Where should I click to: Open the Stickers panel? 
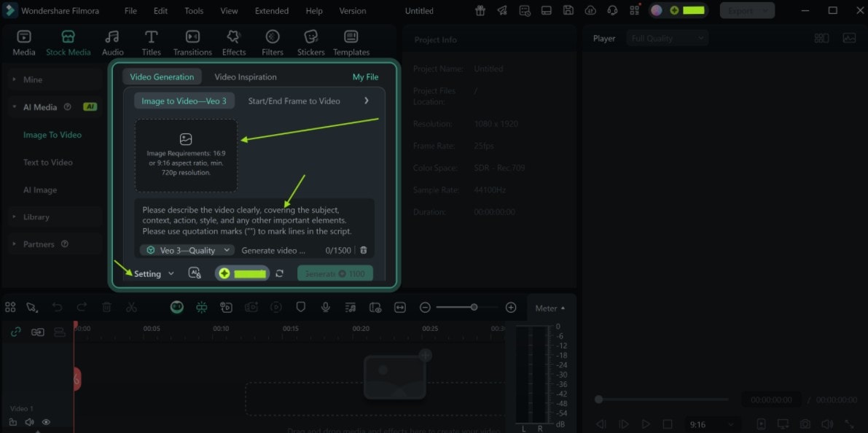[310, 42]
